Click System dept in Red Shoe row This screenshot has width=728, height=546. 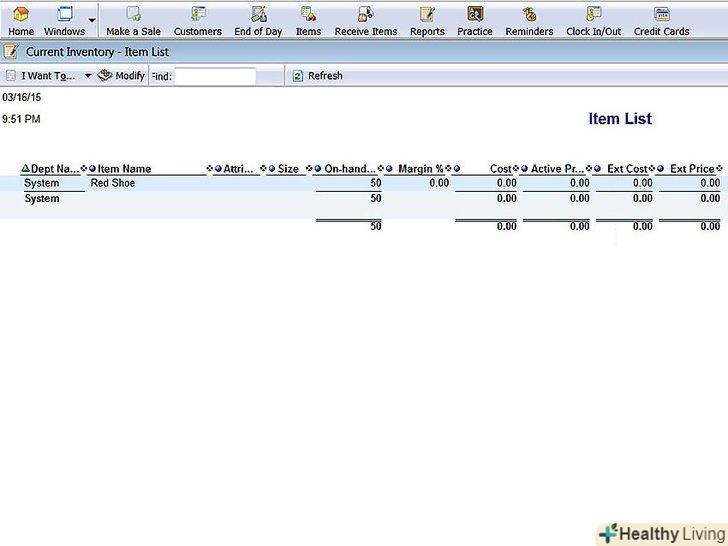point(41,183)
